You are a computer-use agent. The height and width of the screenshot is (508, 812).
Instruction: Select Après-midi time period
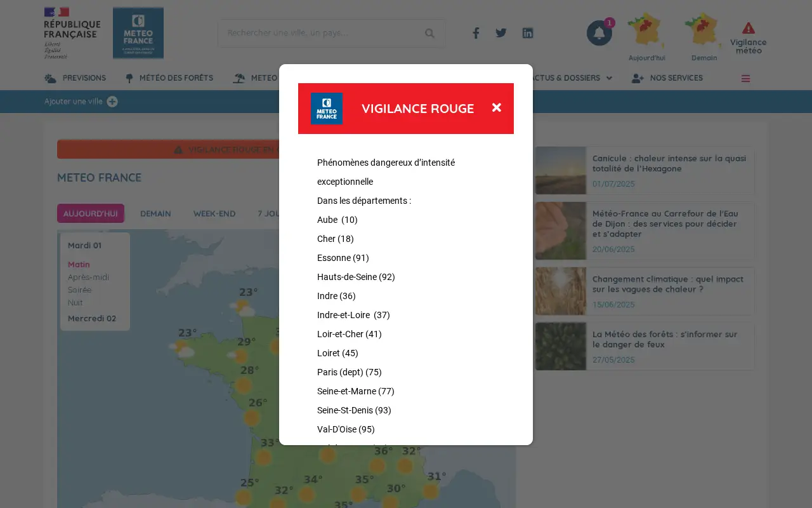(x=88, y=277)
